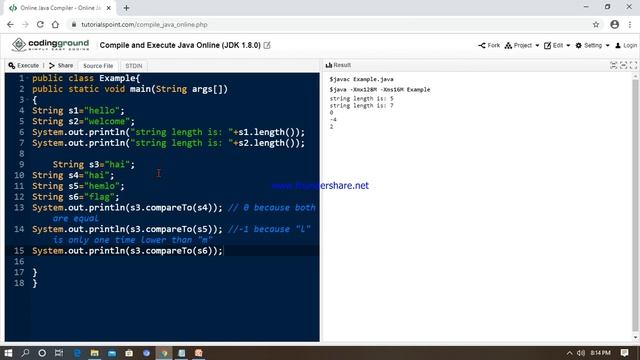Click 'string length is: 7' output line

[362, 106]
